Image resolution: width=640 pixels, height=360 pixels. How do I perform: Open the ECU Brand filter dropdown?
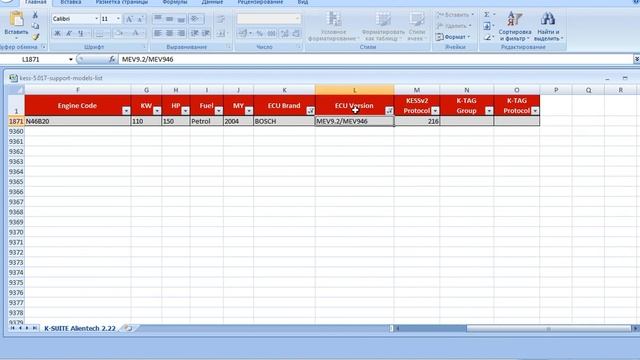point(310,111)
